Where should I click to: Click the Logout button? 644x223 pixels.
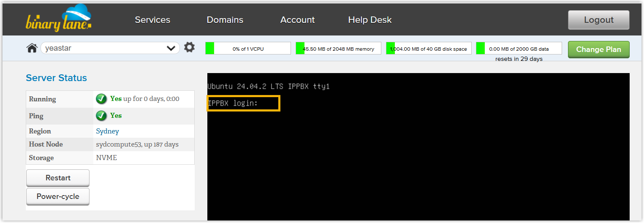(x=598, y=20)
